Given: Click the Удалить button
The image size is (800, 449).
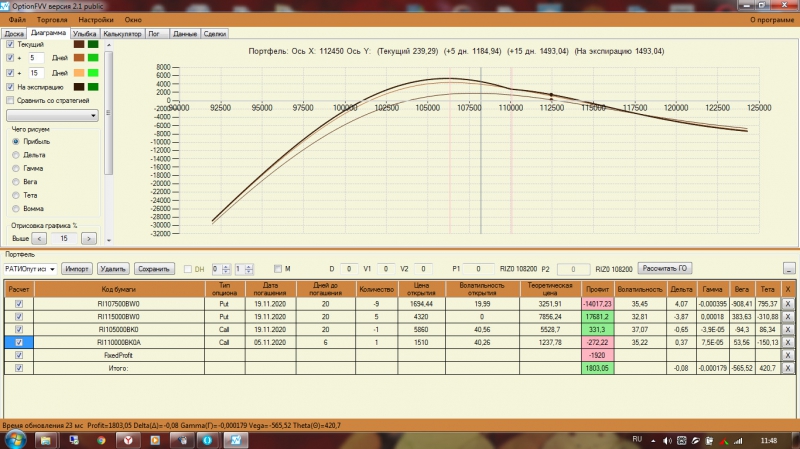Looking at the screenshot, I should [x=113, y=269].
